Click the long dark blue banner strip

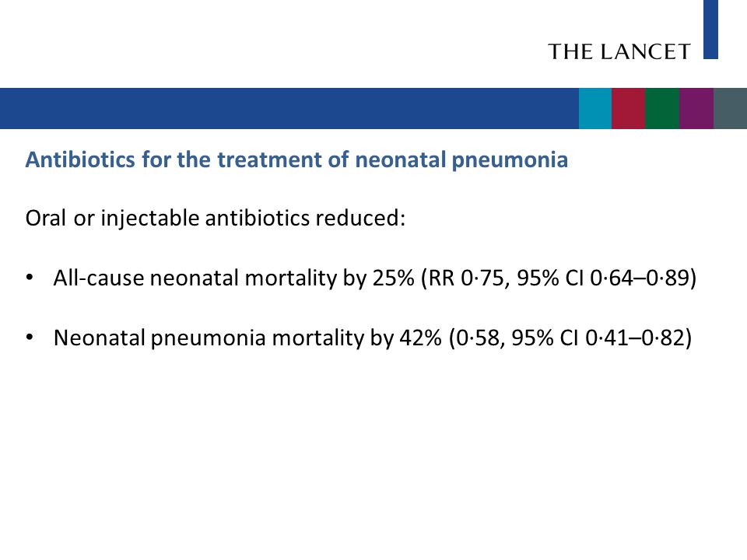point(289,108)
